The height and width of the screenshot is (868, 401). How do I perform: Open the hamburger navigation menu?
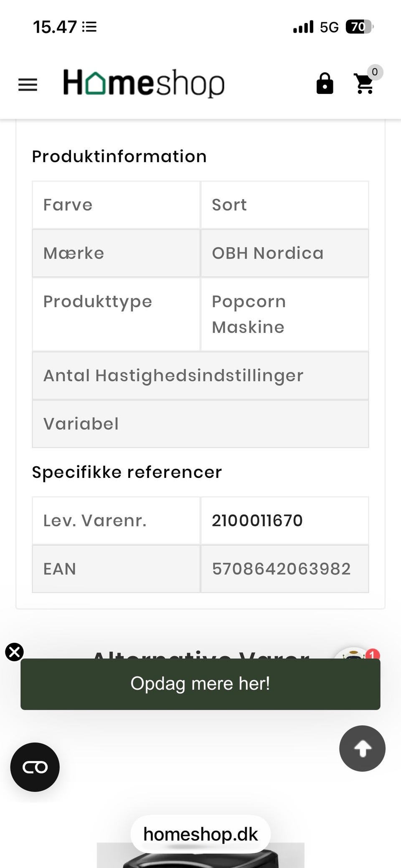[x=28, y=85]
